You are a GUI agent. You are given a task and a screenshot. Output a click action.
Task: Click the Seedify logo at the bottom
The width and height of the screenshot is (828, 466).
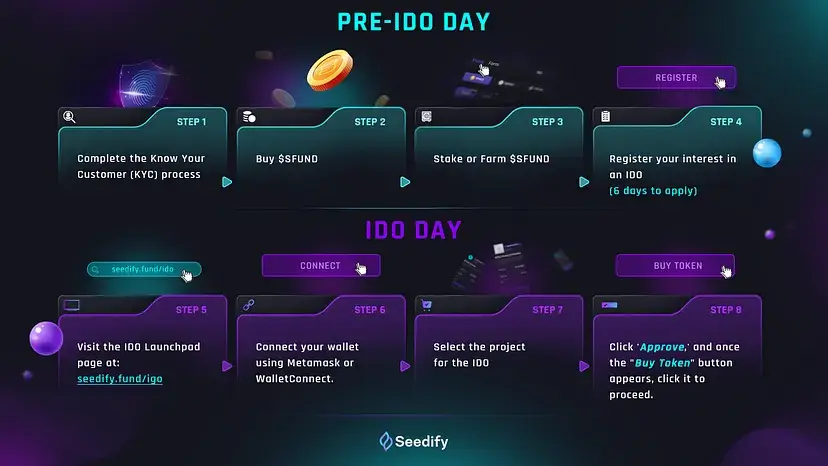pos(414,441)
